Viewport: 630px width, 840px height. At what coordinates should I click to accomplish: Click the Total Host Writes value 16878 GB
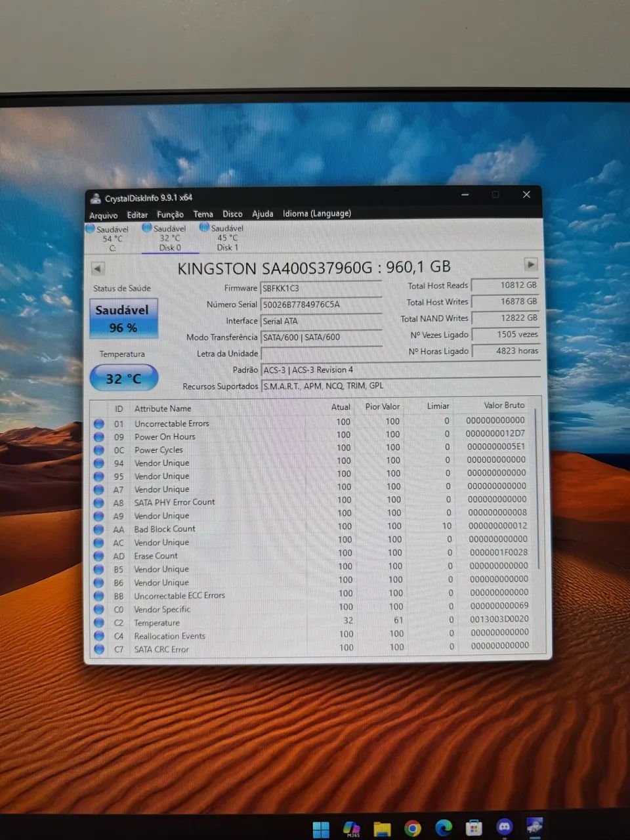coord(506,302)
